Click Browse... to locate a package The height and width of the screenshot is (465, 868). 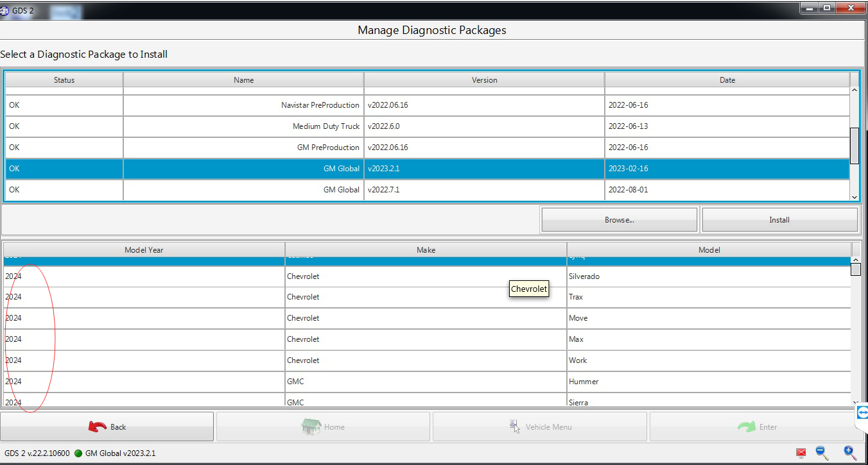pos(620,219)
